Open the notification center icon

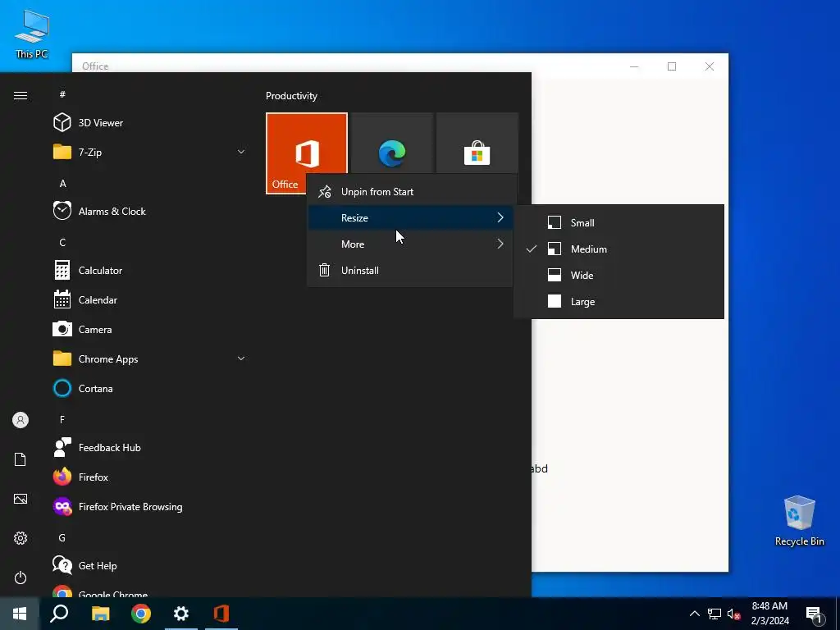[815, 614]
